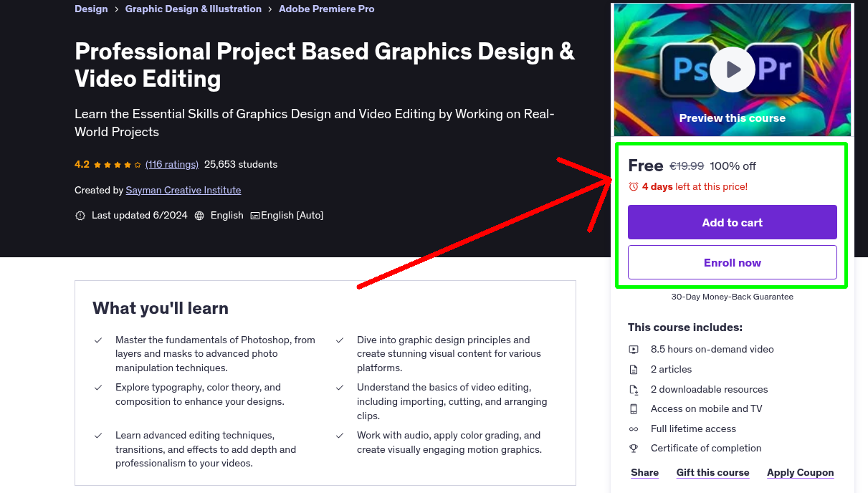Click the course title heading
Viewport: 868px width, 493px height.
(325, 64)
